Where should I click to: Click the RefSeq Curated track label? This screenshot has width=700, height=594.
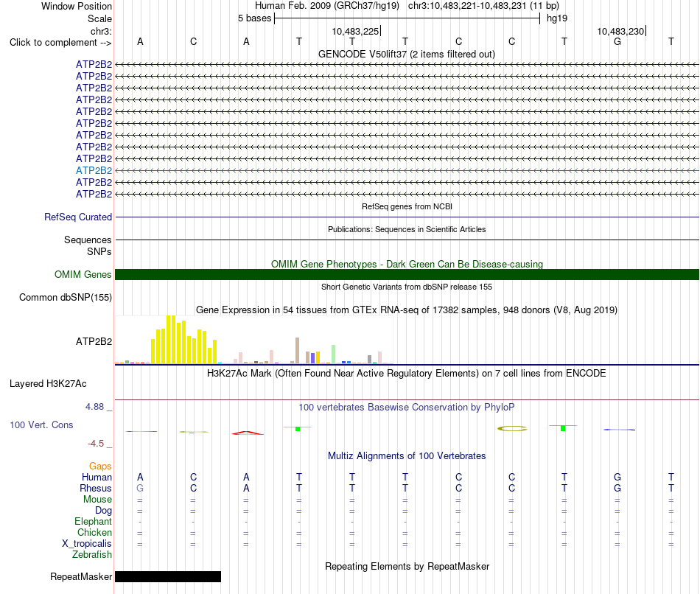point(78,217)
